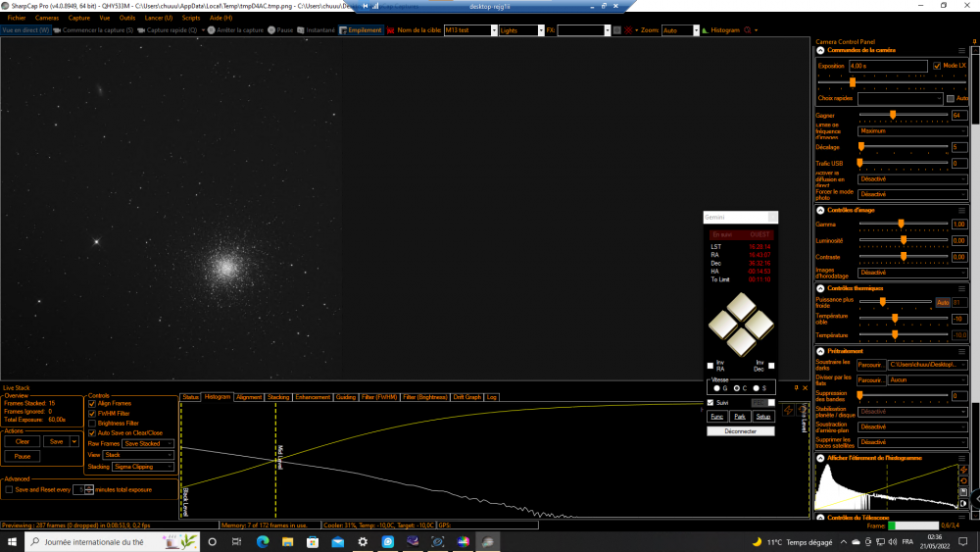The height and width of the screenshot is (552, 980).
Task: Click the reset stretch icon in histogram panel
Action: click(963, 480)
